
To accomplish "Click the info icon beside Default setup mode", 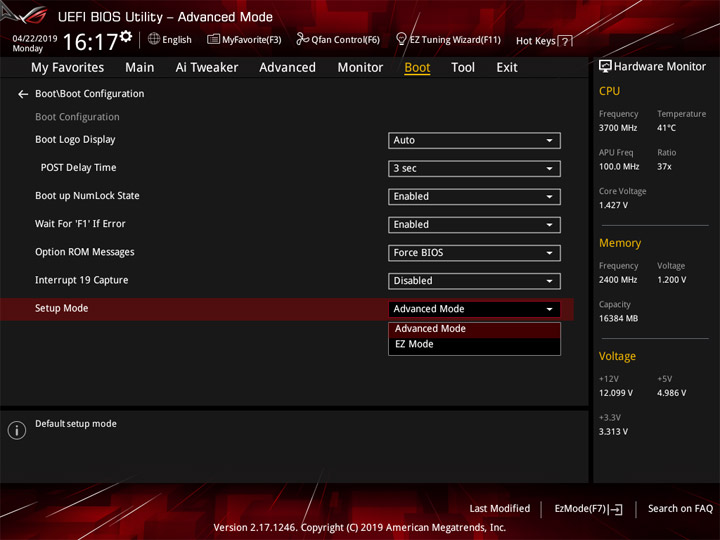I will pos(17,430).
